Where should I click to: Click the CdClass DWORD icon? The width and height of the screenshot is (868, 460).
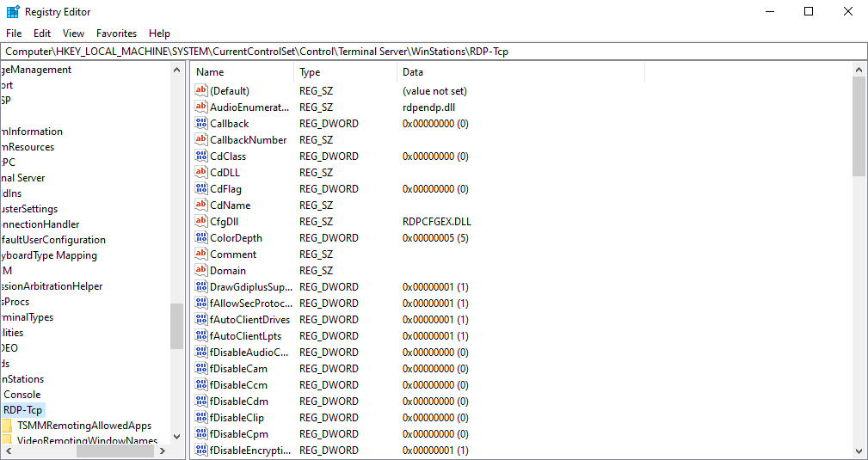201,156
